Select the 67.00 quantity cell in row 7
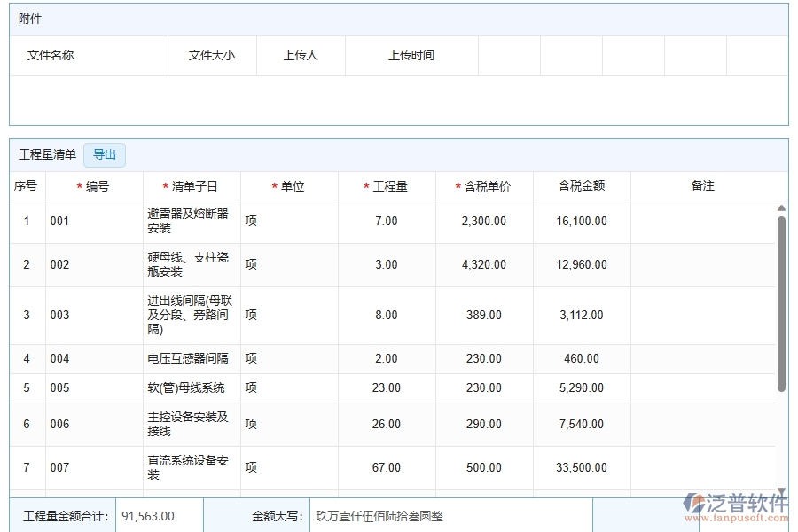The height and width of the screenshot is (532, 798). [x=387, y=468]
